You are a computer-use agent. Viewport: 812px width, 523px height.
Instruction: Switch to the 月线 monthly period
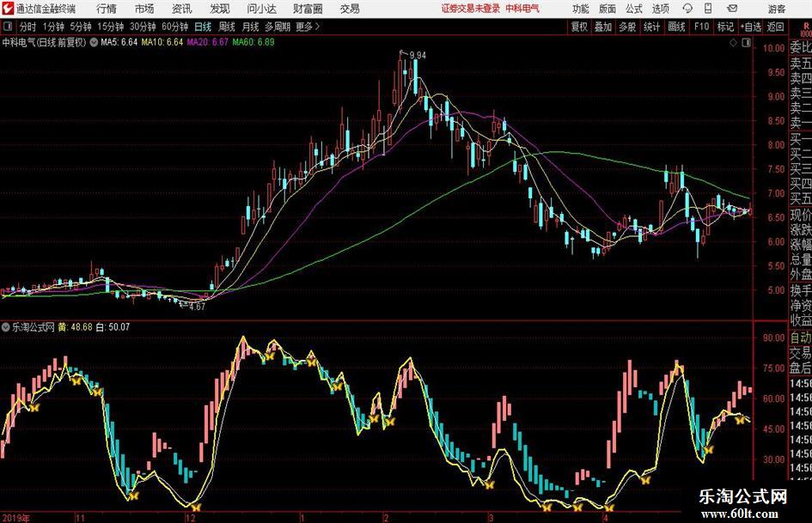(x=250, y=27)
